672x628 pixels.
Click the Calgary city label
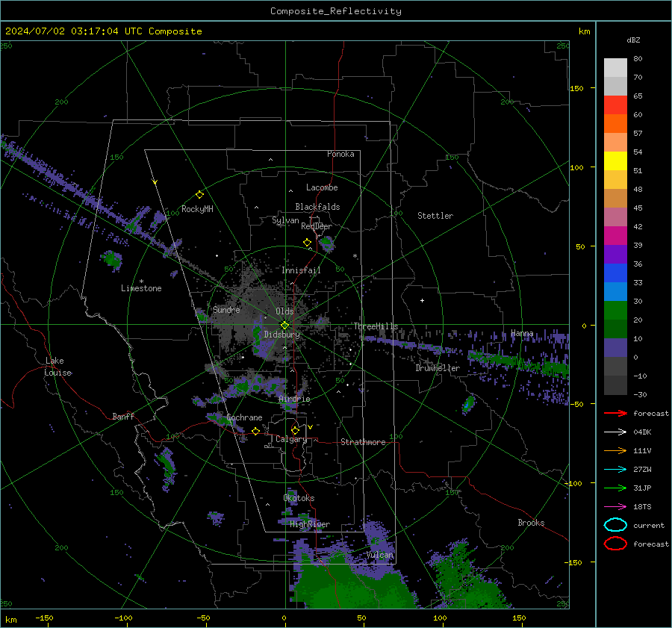pyautogui.click(x=291, y=439)
